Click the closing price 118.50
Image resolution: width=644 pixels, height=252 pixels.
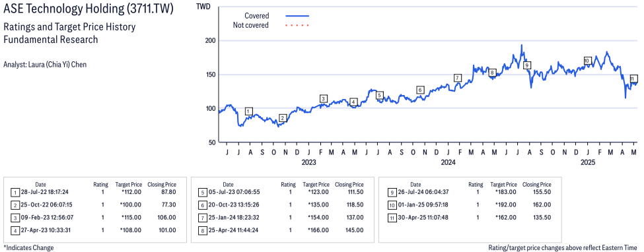click(355, 205)
